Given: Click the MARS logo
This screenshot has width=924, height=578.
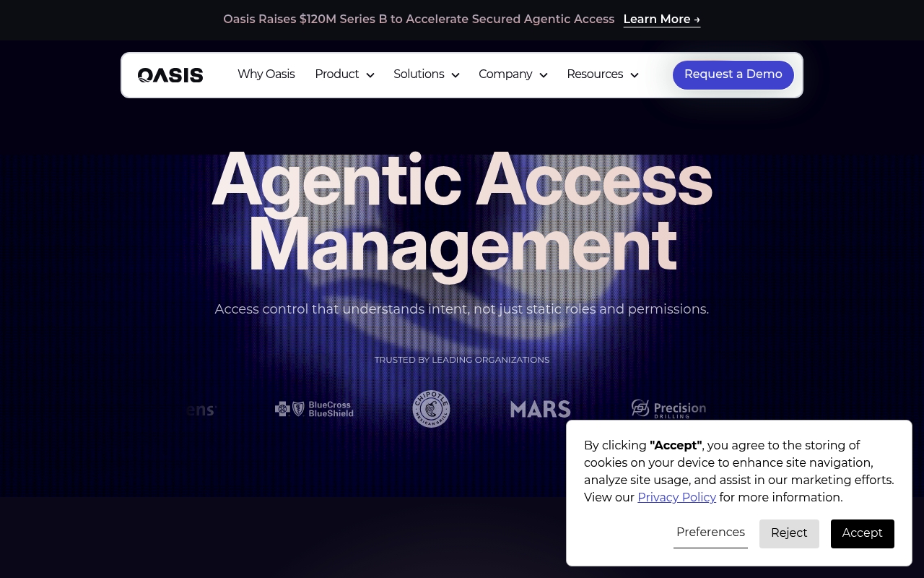Looking at the screenshot, I should [541, 409].
